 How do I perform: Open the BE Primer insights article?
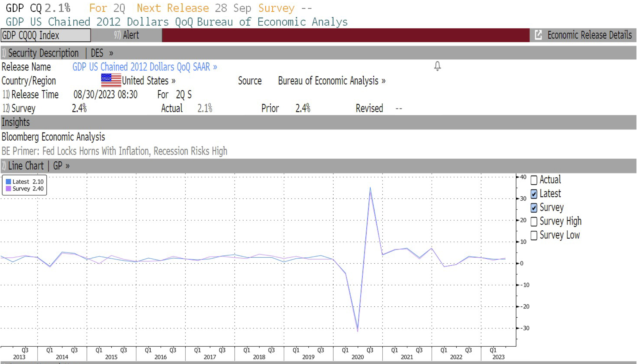114,151
